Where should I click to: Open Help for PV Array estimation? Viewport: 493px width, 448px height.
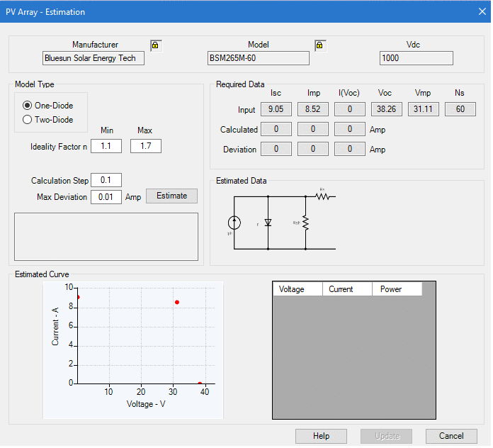(321, 436)
